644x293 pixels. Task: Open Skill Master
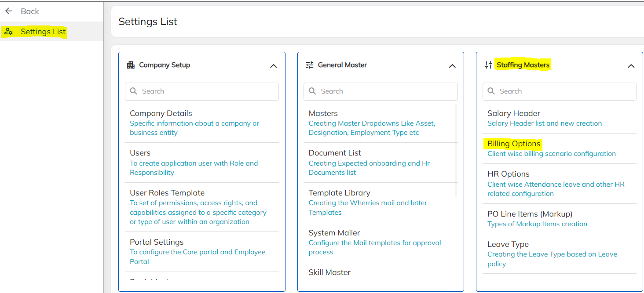pyautogui.click(x=329, y=272)
